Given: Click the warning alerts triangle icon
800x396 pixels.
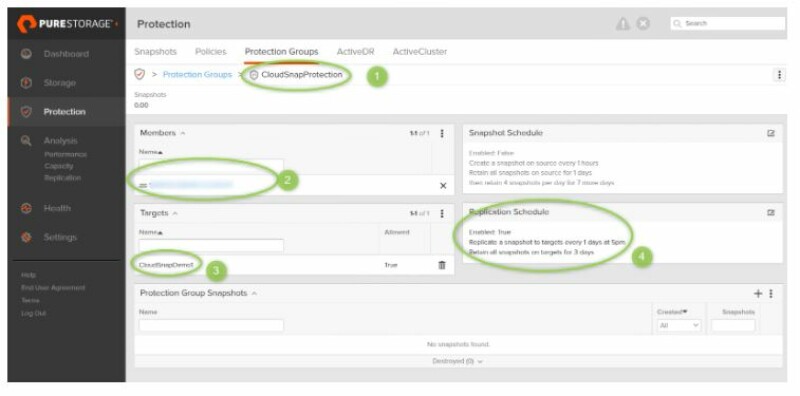Looking at the screenshot, I should (x=622, y=23).
